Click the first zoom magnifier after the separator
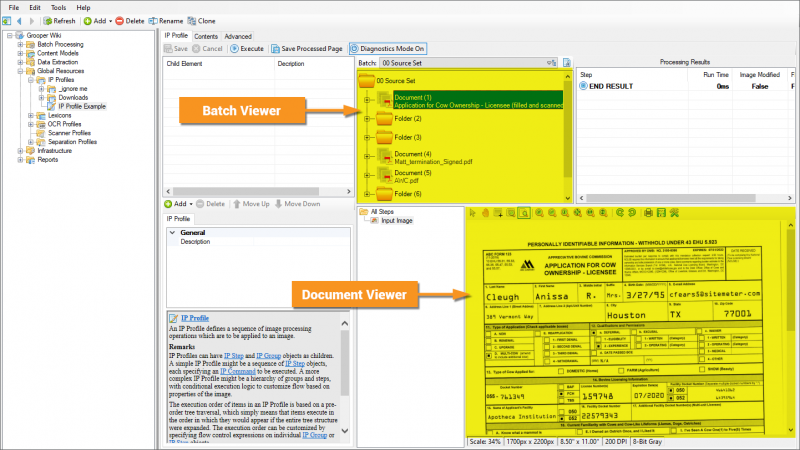Image resolution: width=800 pixels, height=450 pixels. [539, 213]
